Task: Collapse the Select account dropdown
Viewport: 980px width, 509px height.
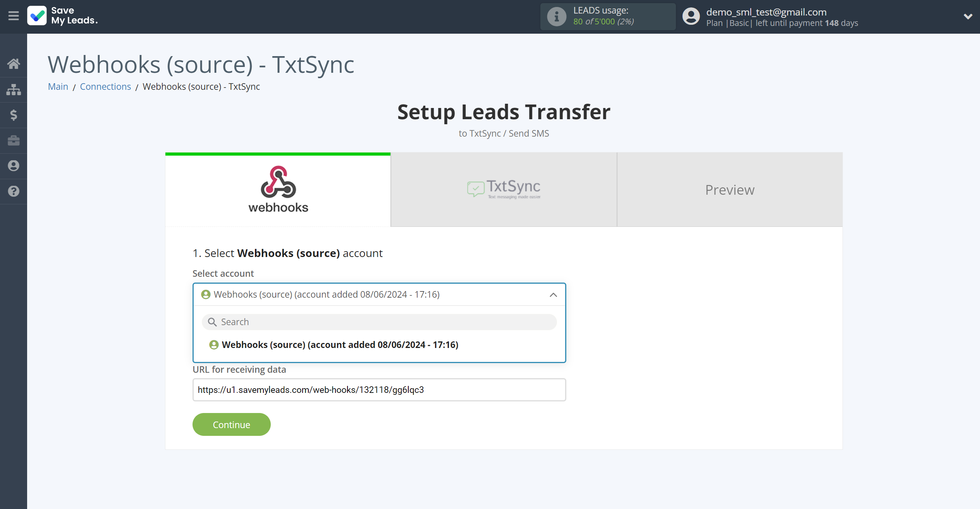Action: 379,295
